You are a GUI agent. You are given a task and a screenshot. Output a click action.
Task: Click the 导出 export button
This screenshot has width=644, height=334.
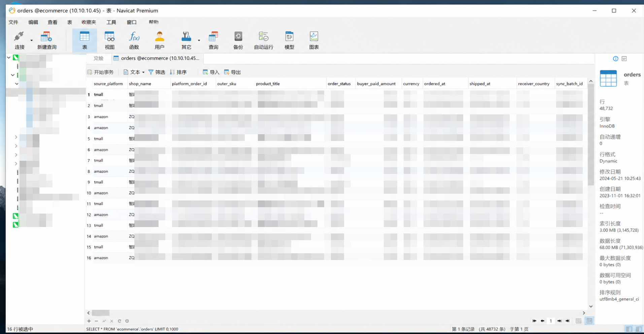point(232,72)
